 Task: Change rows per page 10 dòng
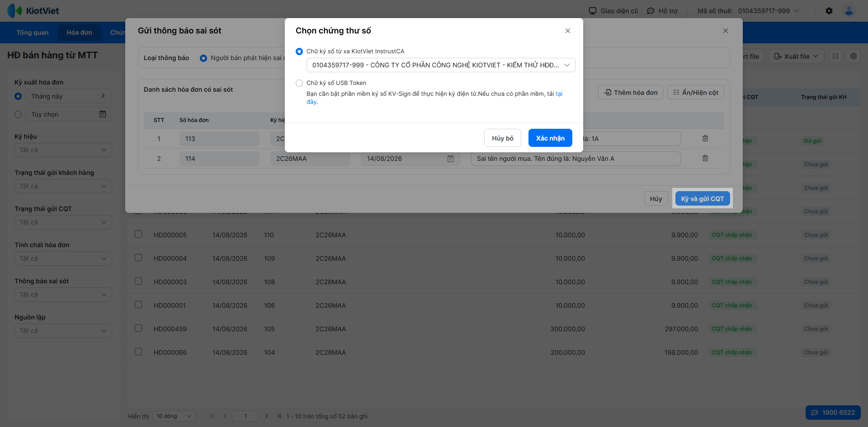click(174, 416)
